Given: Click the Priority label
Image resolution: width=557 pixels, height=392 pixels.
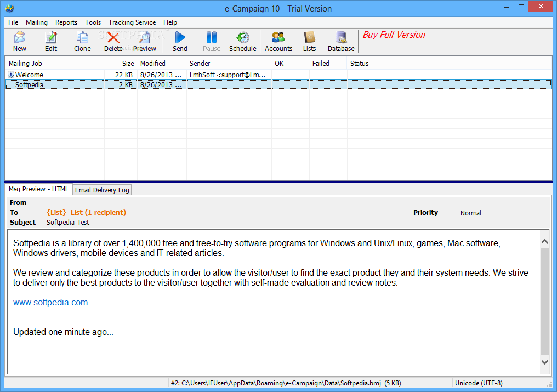Looking at the screenshot, I should (x=425, y=212).
